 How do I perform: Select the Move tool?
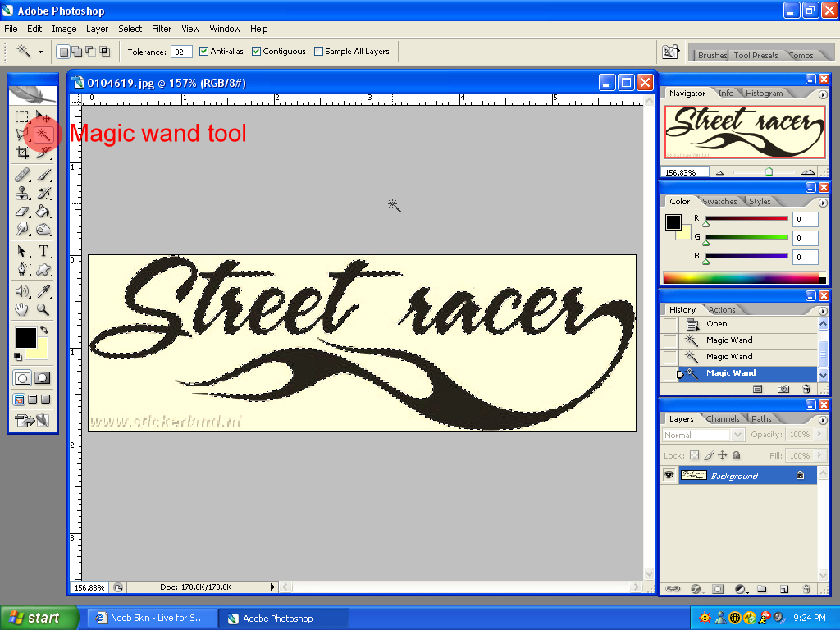43,116
